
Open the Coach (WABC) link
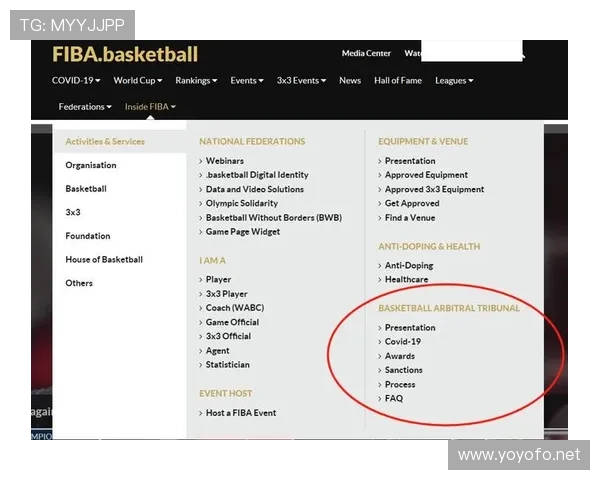click(x=235, y=308)
